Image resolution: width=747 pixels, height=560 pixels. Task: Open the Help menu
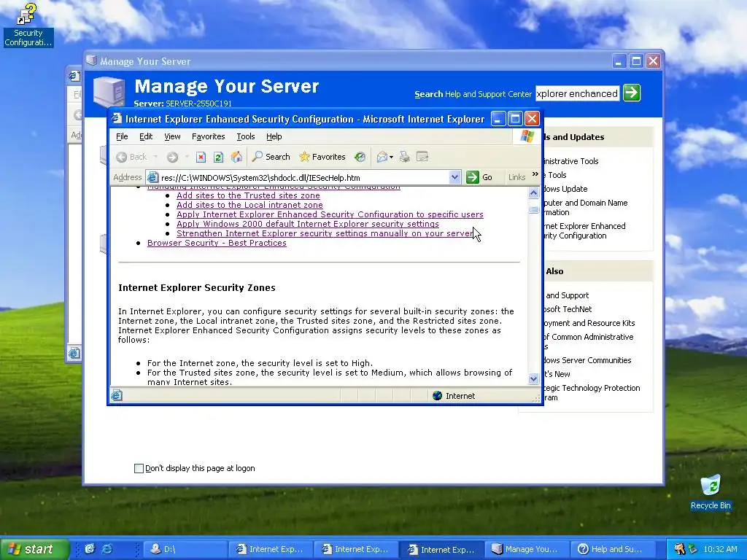pos(274,136)
